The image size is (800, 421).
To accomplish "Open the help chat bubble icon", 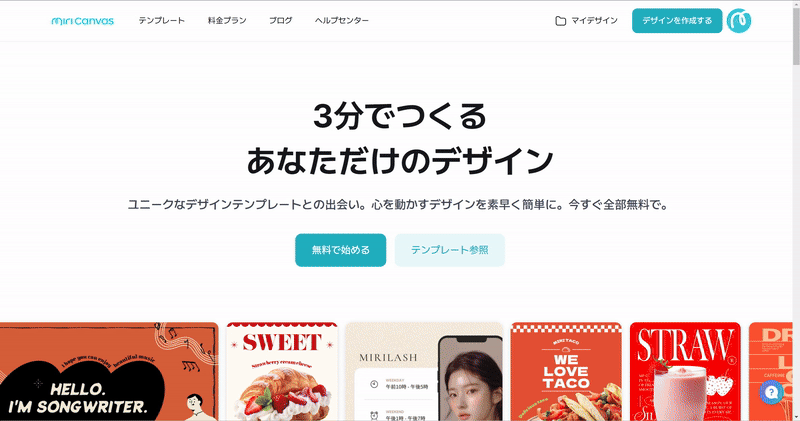I will point(771,392).
